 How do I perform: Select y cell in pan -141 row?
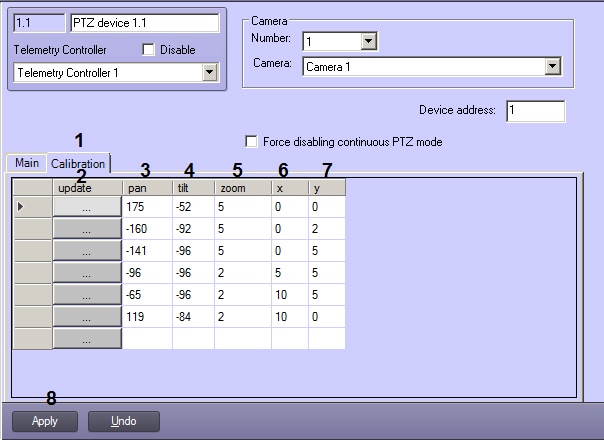tap(327, 251)
